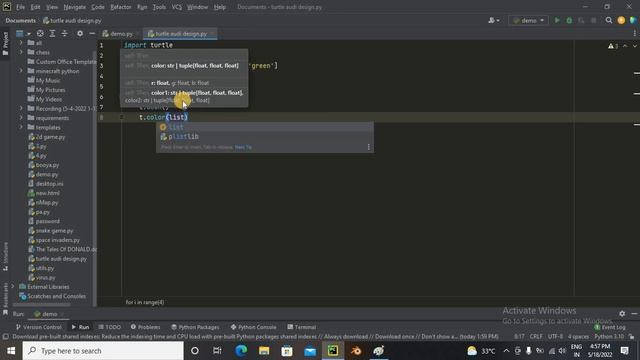Go to previous highlighted error arrow

pos(625,46)
